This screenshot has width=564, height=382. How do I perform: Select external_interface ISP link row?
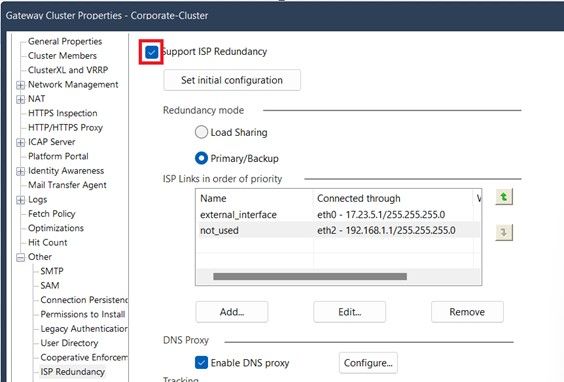pyautogui.click(x=338, y=215)
